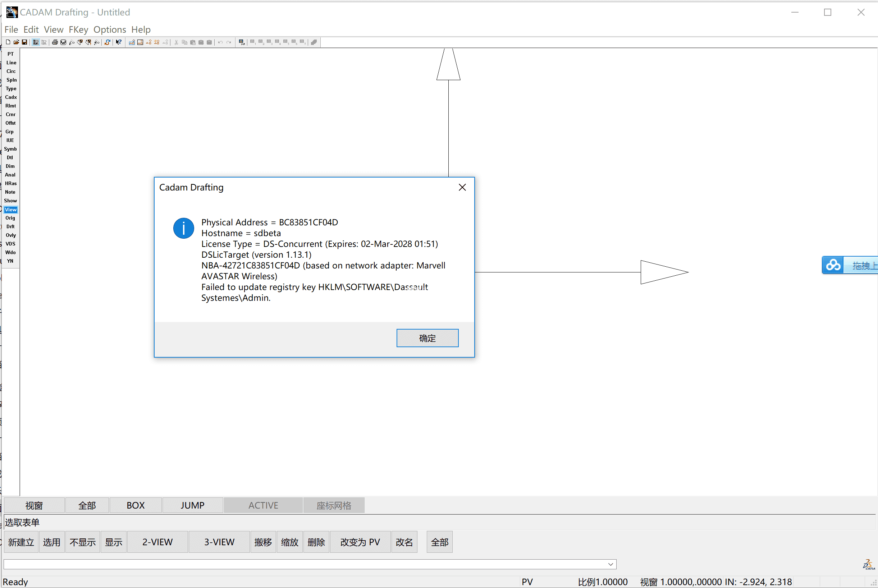
Task: Select the Dim function key in sidebar
Action: (x=10, y=166)
